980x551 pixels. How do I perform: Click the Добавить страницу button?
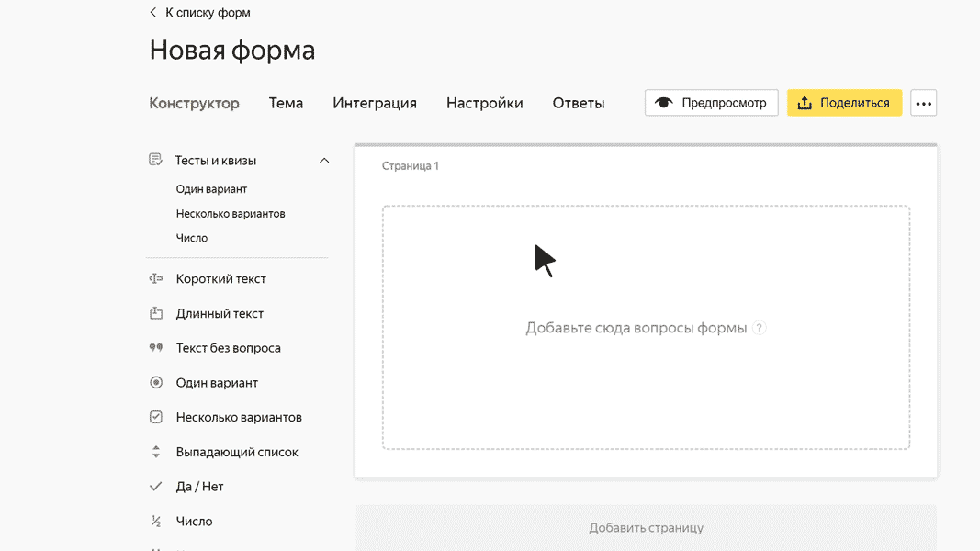646,528
